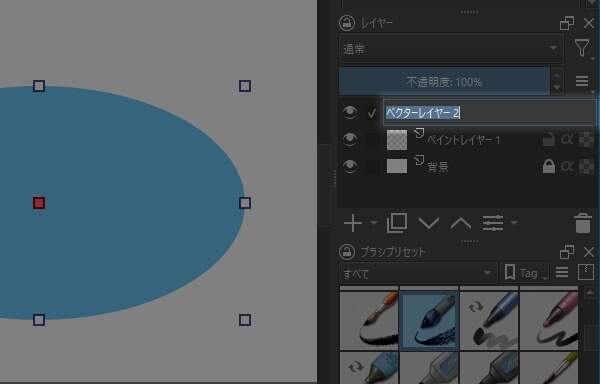
Task: Toggle alpha lock checker on 背景 layer
Action: [587, 166]
